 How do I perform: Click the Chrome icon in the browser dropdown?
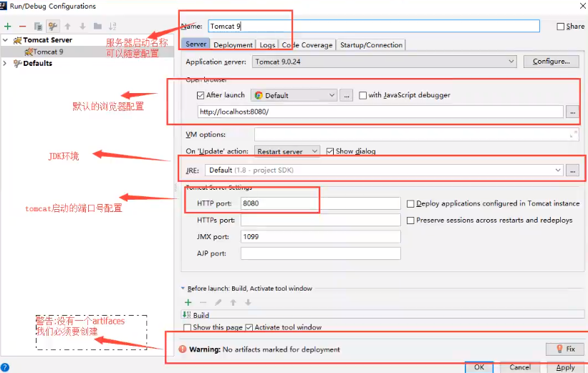click(259, 95)
